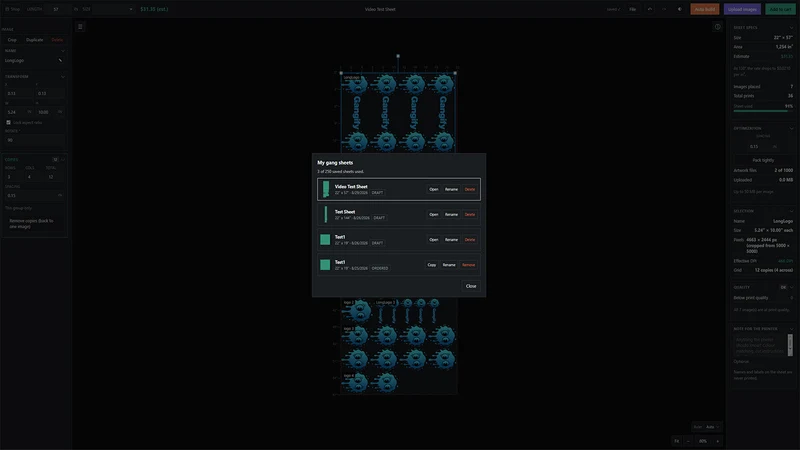Click the Duplicate image button
The height and width of the screenshot is (450, 800).
click(35, 40)
